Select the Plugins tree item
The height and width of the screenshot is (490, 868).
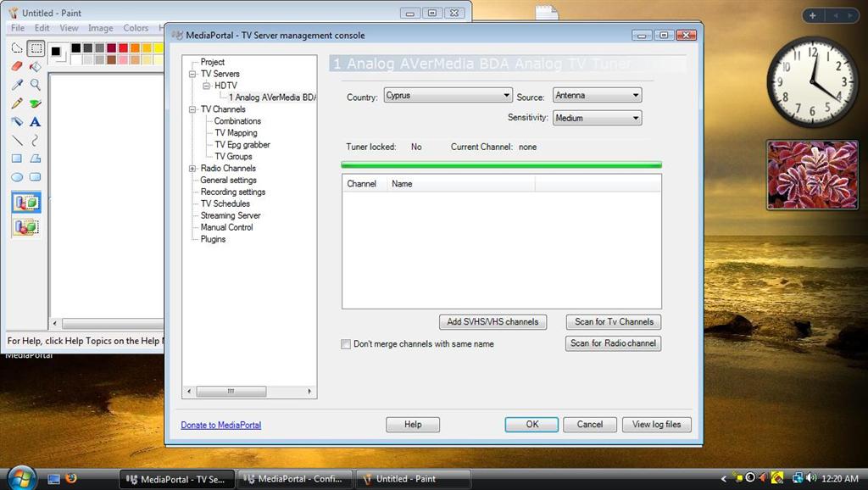tap(213, 239)
